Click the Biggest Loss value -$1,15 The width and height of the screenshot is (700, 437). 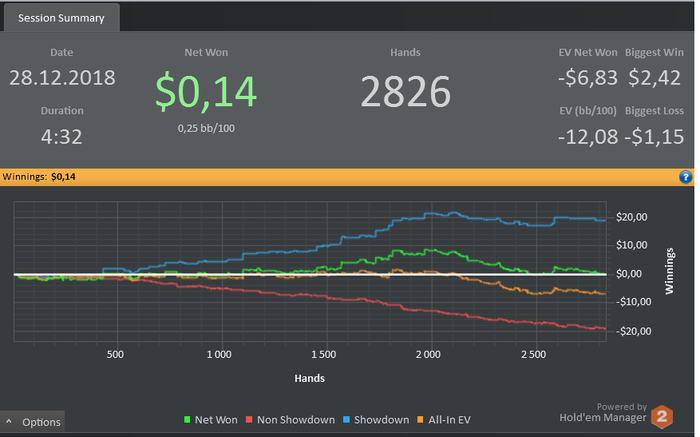(654, 137)
